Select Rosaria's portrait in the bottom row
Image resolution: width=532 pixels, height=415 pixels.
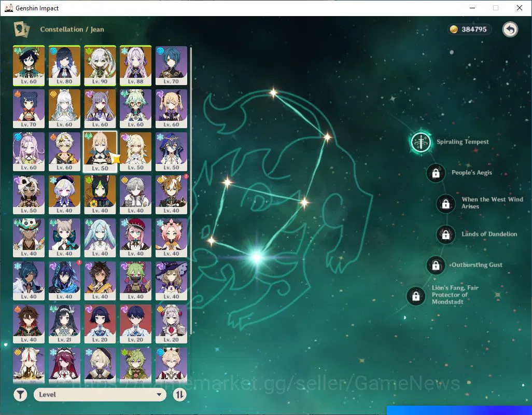click(x=64, y=365)
